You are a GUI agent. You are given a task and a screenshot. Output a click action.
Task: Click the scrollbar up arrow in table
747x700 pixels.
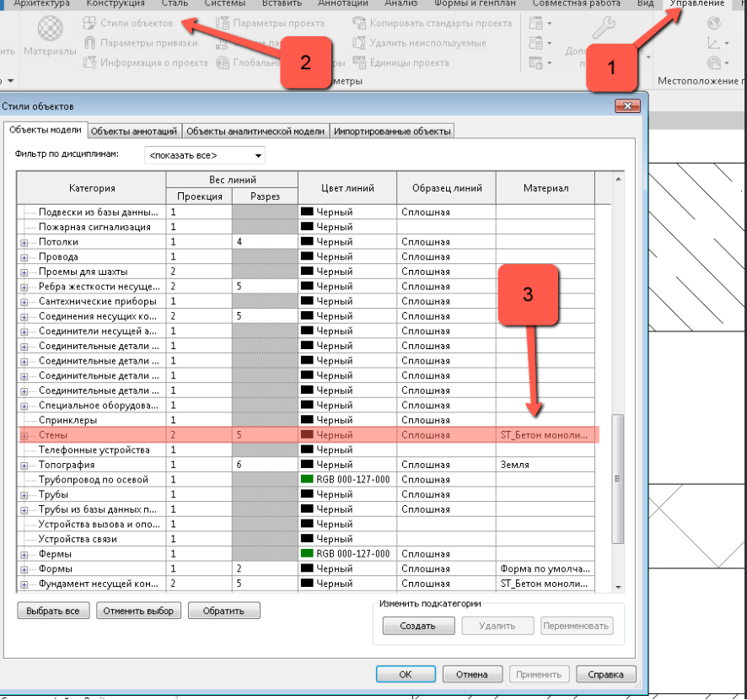pyautogui.click(x=618, y=179)
